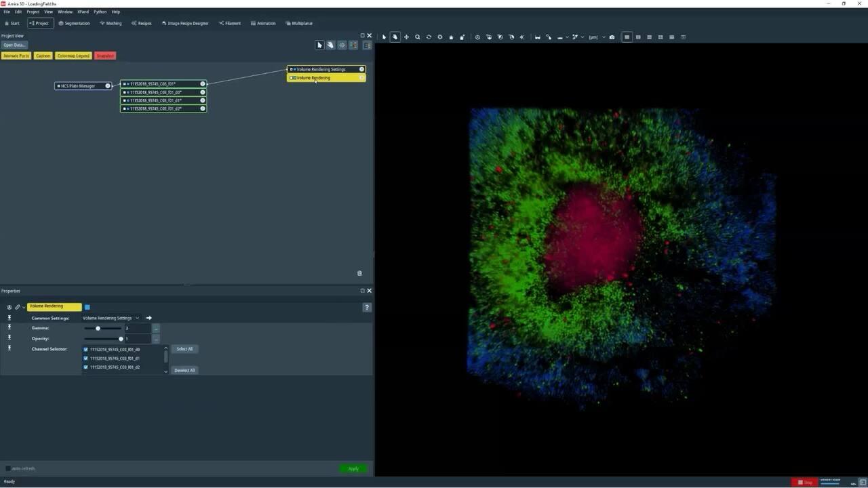Viewport: 868px width, 488px height.
Task: Open help with the question mark icon
Action: click(x=367, y=307)
